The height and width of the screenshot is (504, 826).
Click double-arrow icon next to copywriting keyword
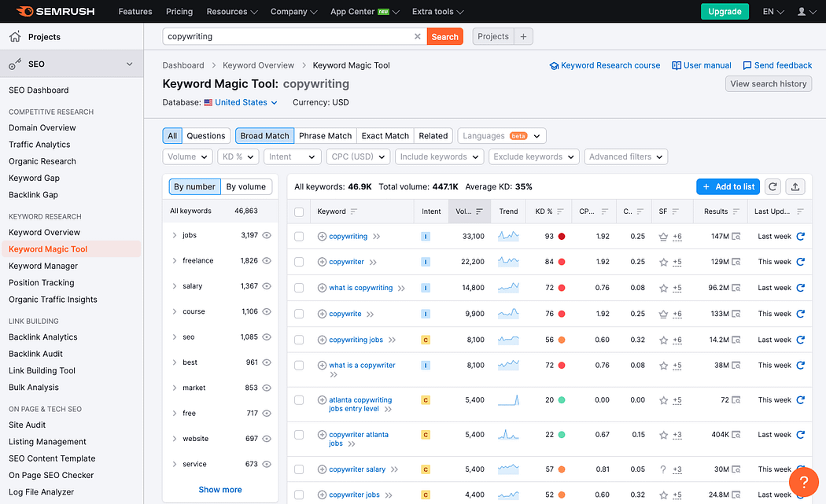(x=376, y=237)
